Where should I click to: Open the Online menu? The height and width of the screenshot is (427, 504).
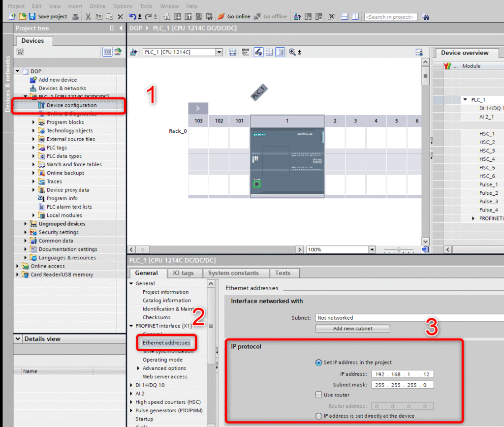click(x=97, y=6)
